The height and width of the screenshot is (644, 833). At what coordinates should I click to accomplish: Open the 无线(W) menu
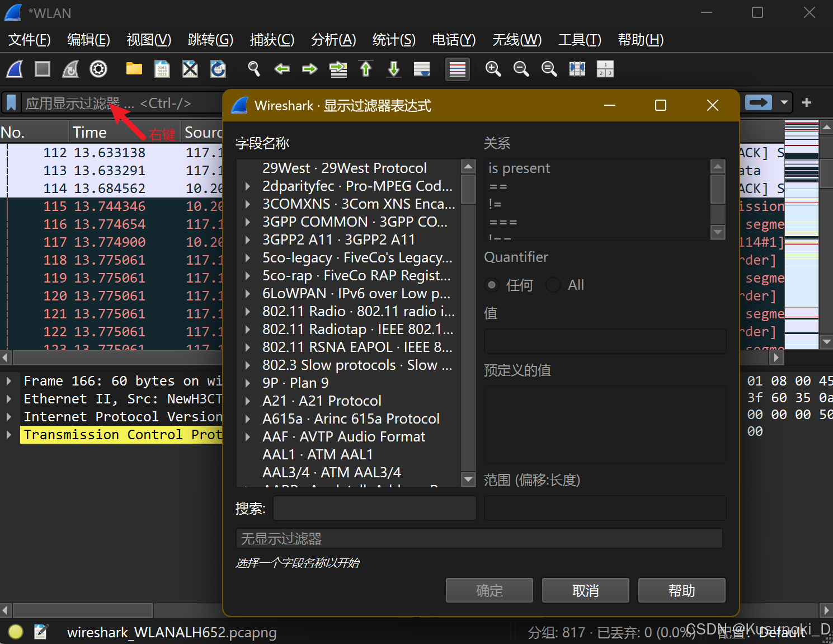[x=517, y=40]
